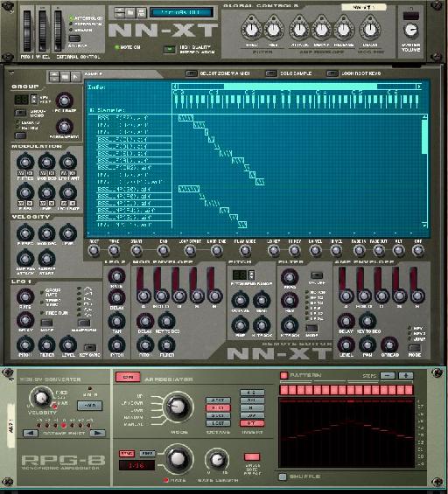Screen dimensions: 448x494
Task: Select the 1 OCT octave range button
Action: click(218, 423)
